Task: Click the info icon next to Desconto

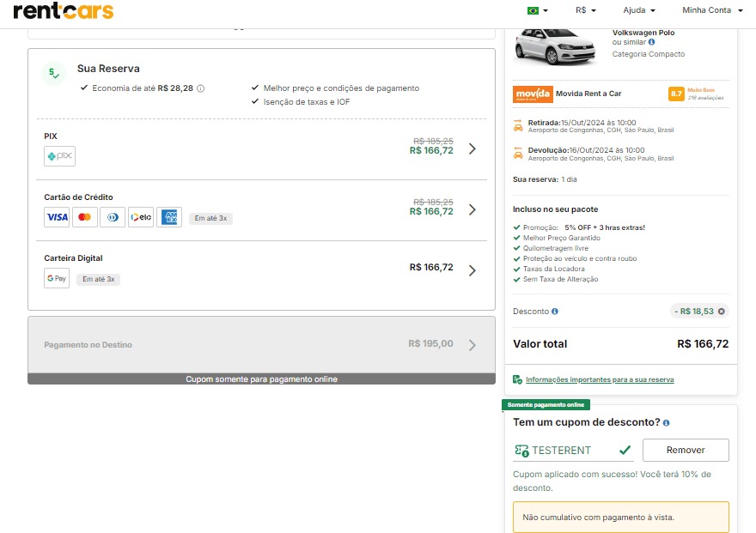Action: (x=556, y=311)
